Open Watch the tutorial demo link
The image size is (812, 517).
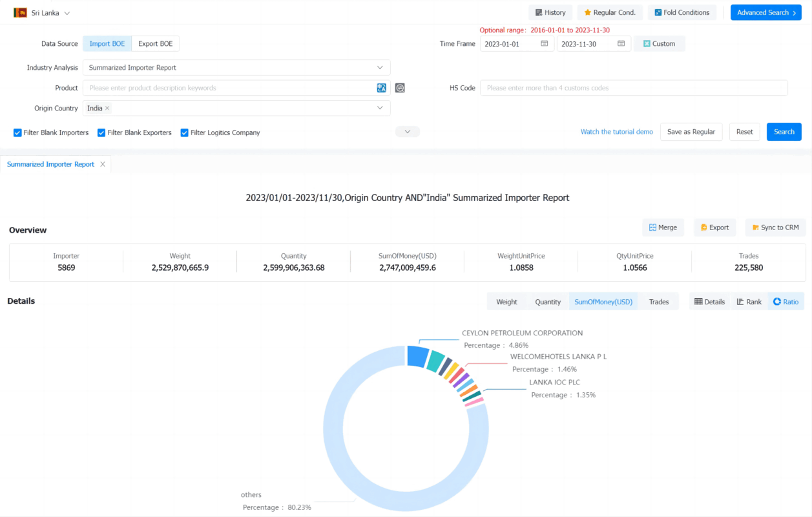[616, 132]
